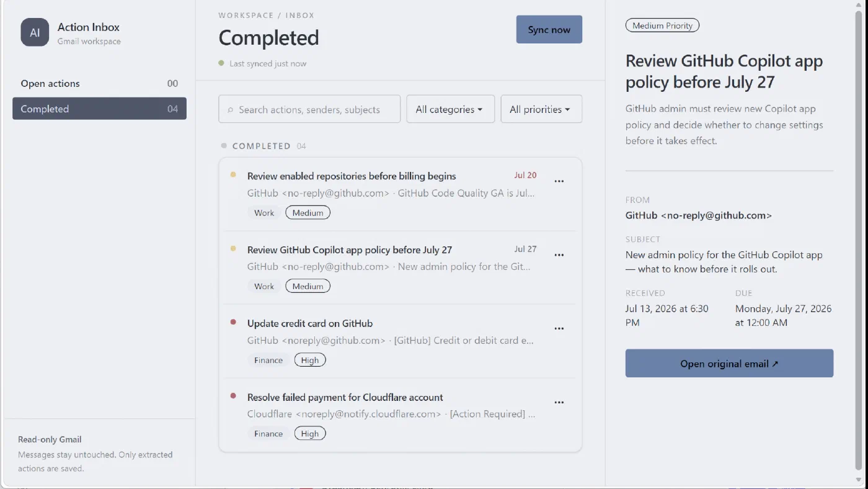Open more options for Update credit card item
This screenshot has height=489, width=868.
(559, 329)
